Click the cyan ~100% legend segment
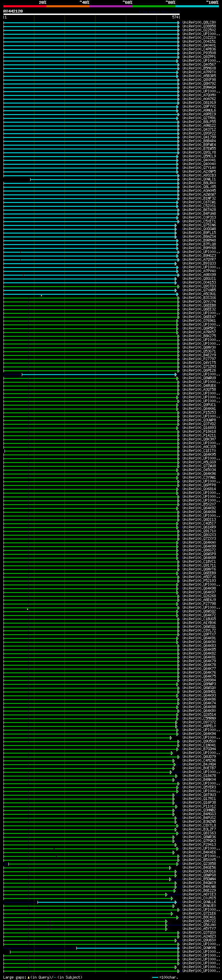The image size is (222, 980). (197, 6)
